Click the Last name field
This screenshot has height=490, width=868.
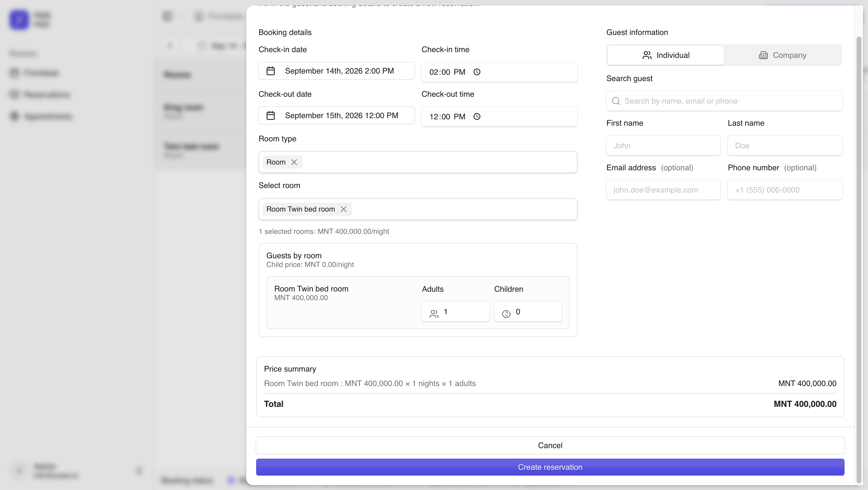click(785, 145)
